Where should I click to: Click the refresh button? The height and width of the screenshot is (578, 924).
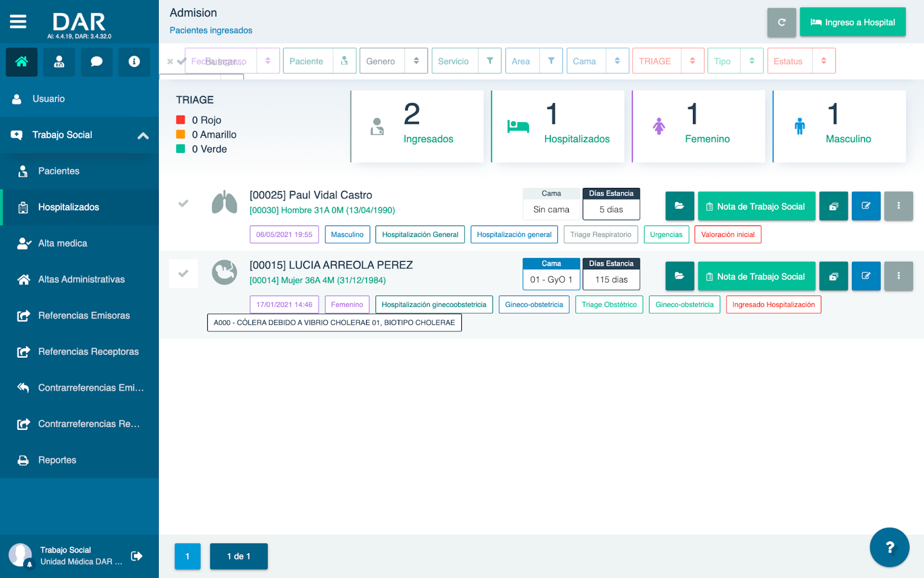click(781, 23)
